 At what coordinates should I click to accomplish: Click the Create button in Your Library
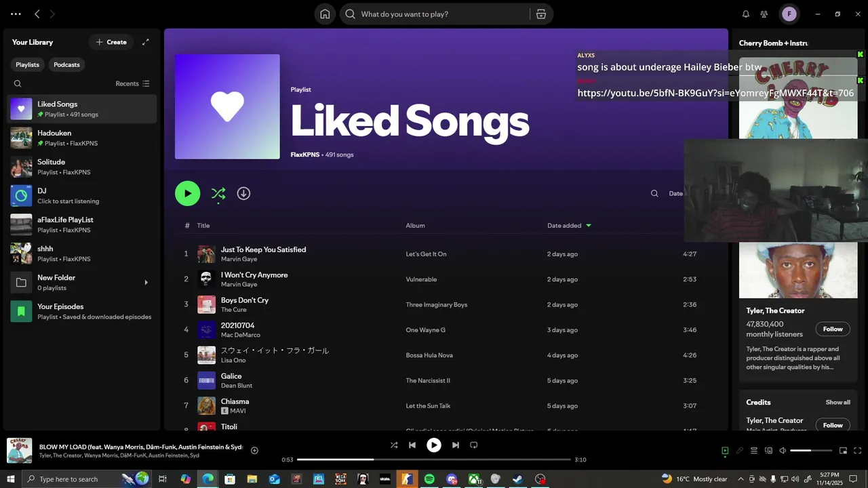(111, 42)
